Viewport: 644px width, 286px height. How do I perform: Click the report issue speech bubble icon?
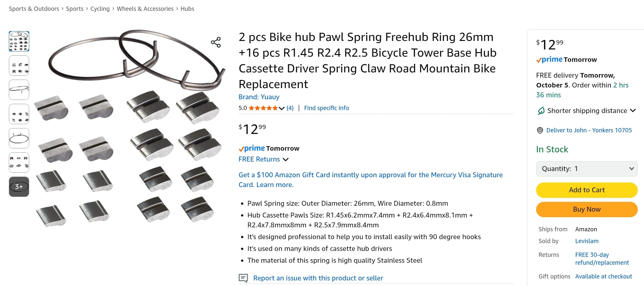[243, 278]
